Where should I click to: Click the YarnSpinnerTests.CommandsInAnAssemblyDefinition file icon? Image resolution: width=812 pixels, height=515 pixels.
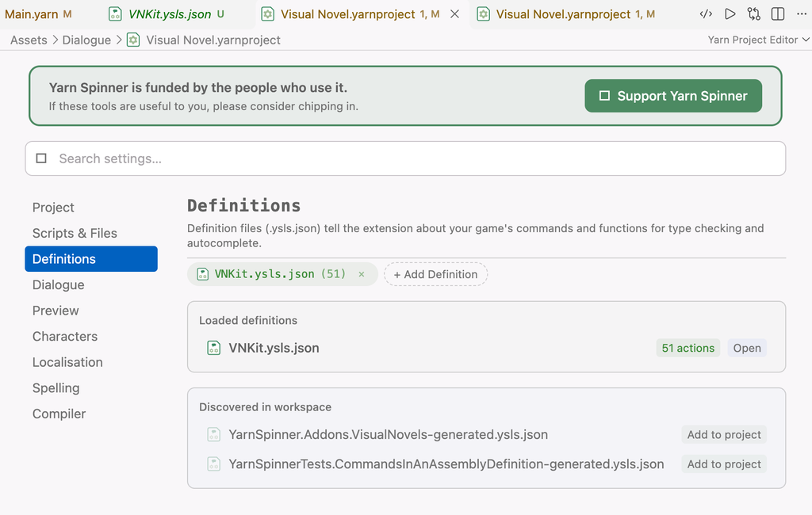tap(214, 463)
